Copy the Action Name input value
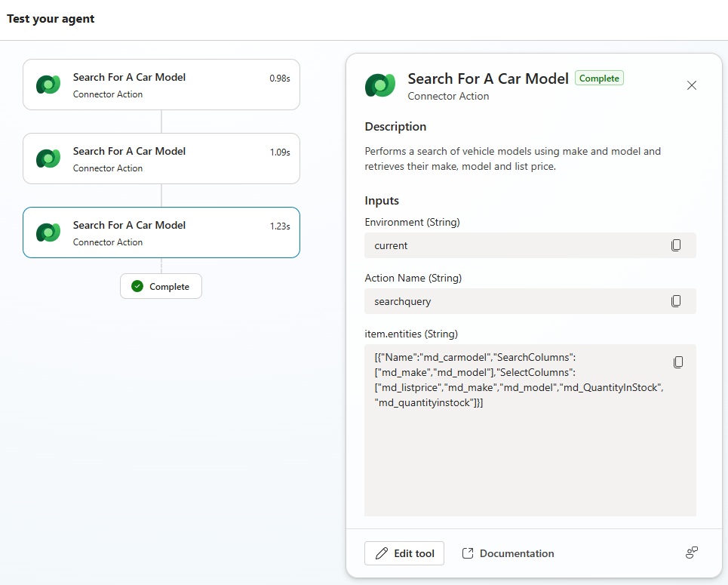The image size is (728, 585). click(676, 301)
